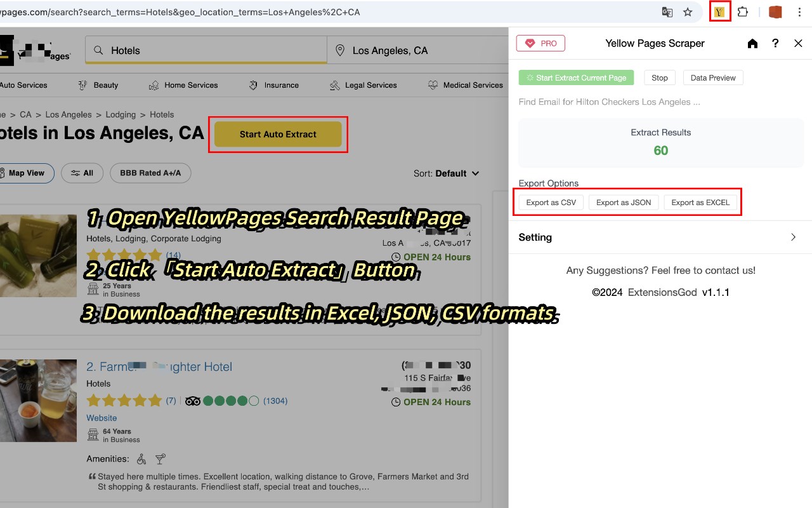Follow the Los Angeles breadcrumb link

click(69, 115)
